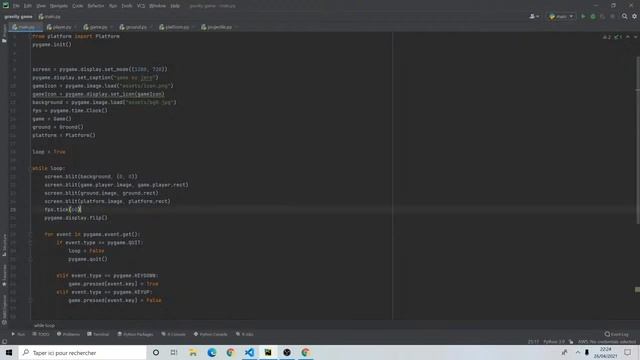
Task: Open the Project tool window from the left sidebar
Action: pyautogui.click(x=4, y=33)
